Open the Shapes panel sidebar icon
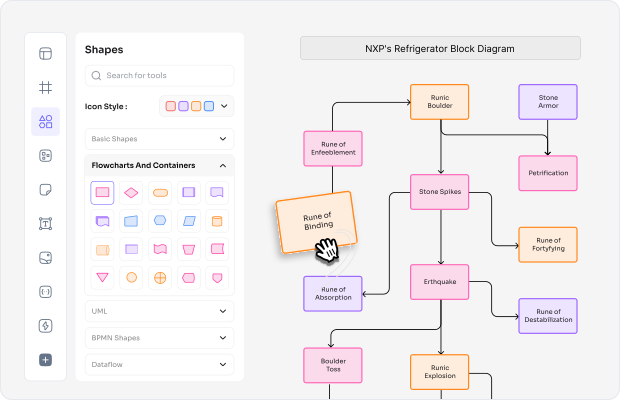This screenshot has height=400, width=620. coord(45,121)
